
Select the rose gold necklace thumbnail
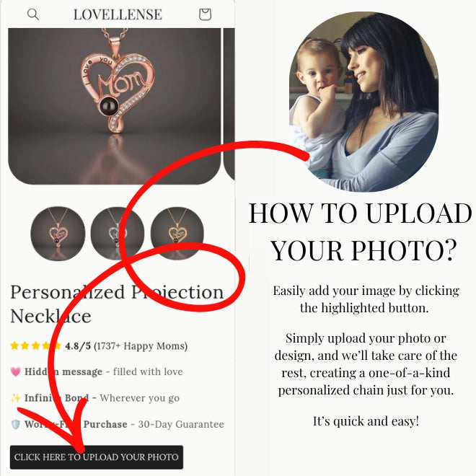(x=58, y=234)
